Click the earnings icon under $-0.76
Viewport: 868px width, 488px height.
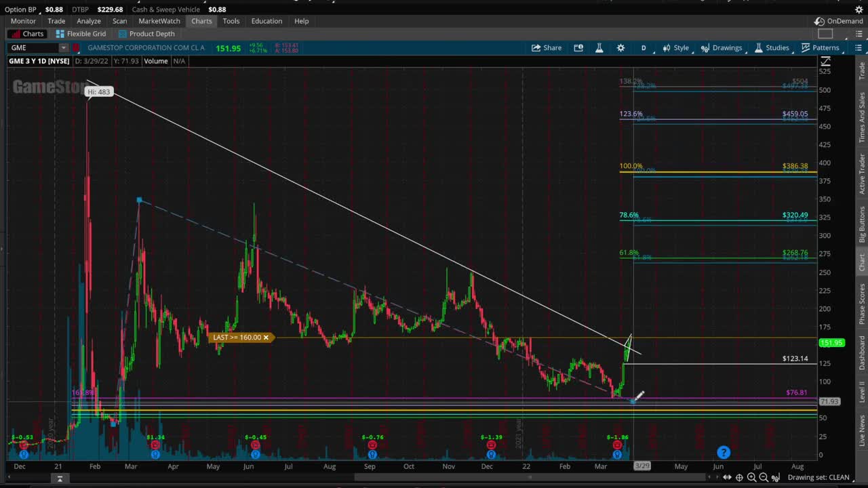pos(372,445)
